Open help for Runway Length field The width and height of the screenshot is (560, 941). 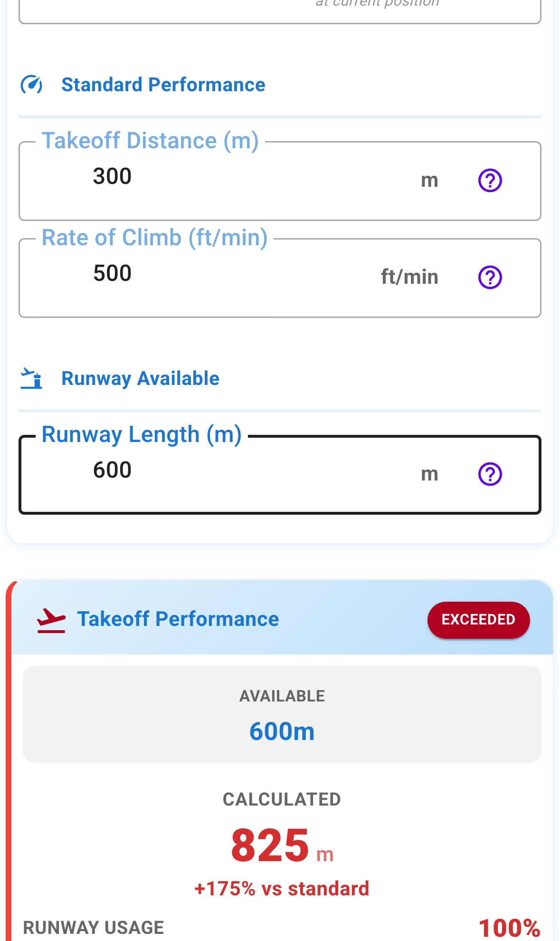490,474
